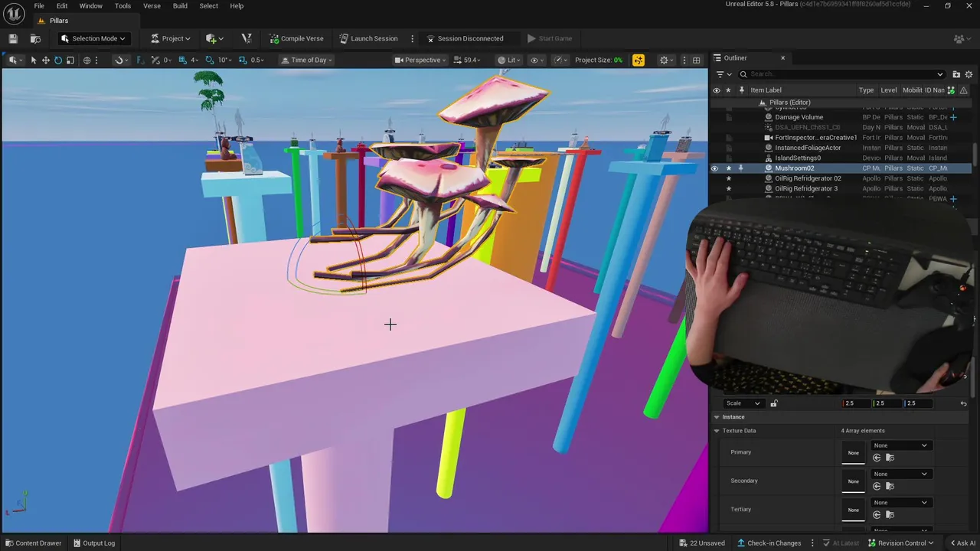Browse to Tertiary texture asset

pyautogui.click(x=890, y=514)
